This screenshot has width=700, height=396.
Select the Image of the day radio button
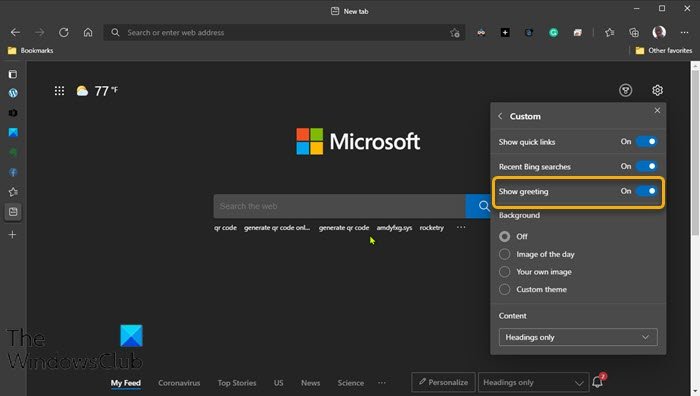504,254
